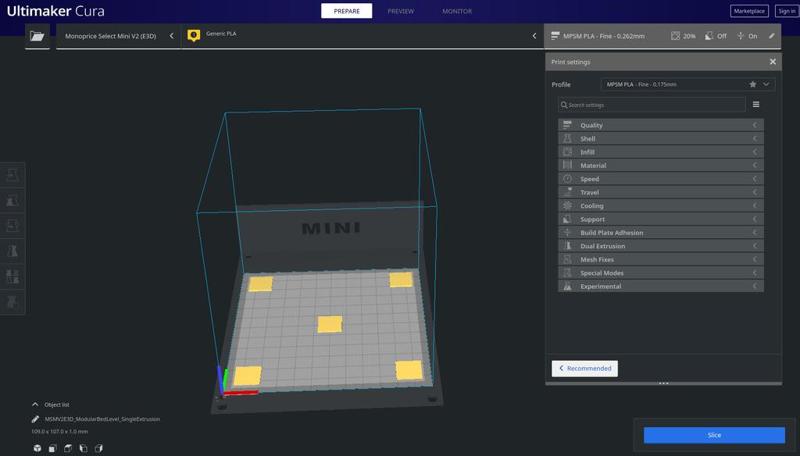Viewport: 800px width, 456px height.
Task: Expand the Dual Extrusion category
Action: pyautogui.click(x=661, y=246)
